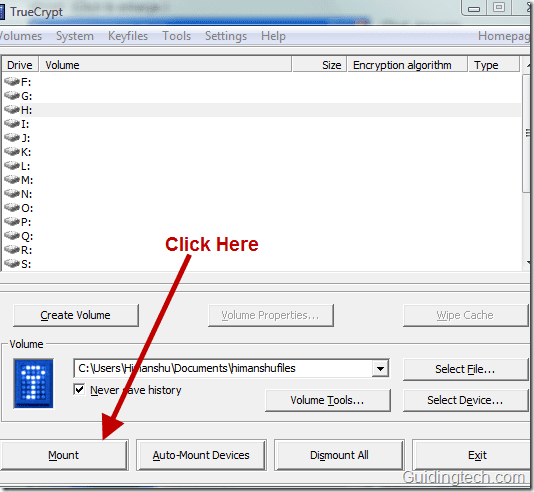Select the O: drive icon
Screen dimensions: 534x492
12,208
